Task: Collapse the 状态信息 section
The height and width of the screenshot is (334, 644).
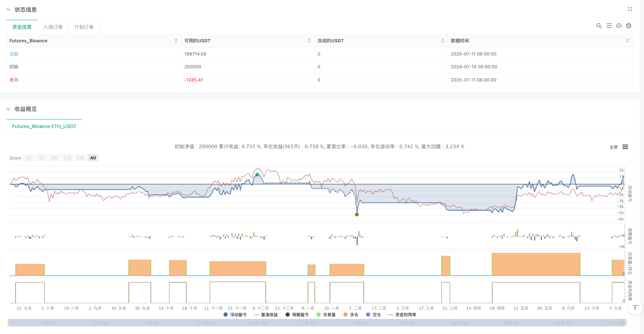Action: [8, 10]
